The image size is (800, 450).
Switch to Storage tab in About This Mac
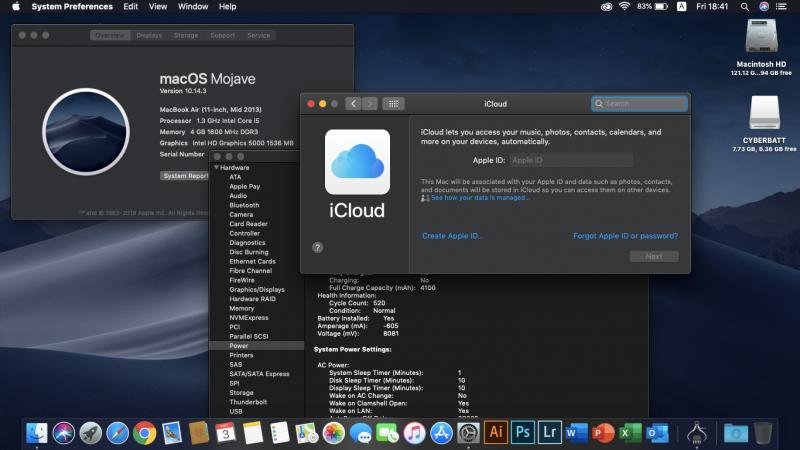[186, 35]
